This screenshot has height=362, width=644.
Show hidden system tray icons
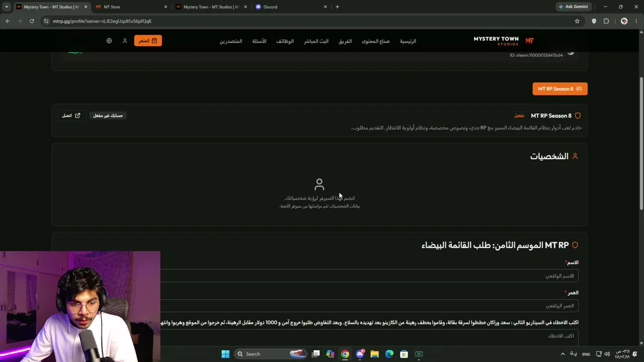click(562, 354)
